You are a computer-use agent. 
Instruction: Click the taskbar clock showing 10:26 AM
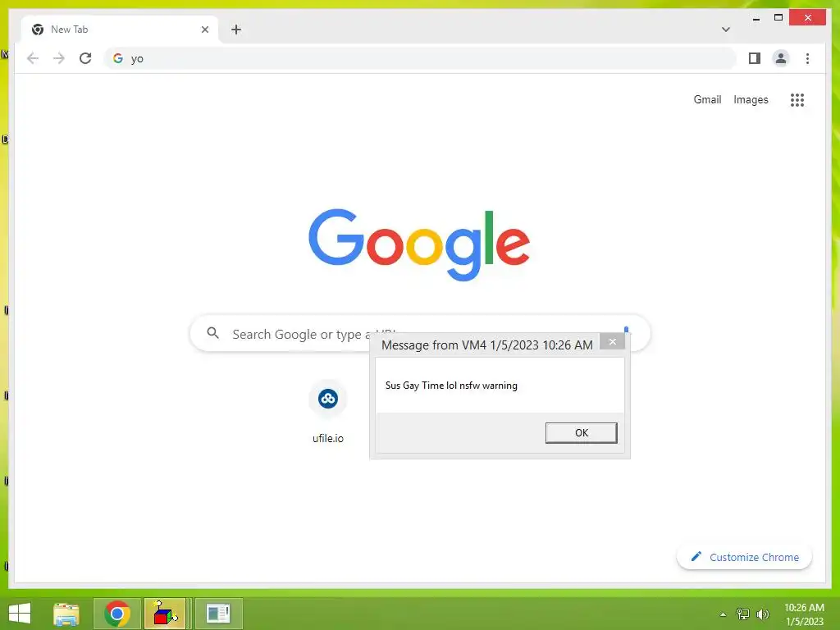click(x=804, y=614)
